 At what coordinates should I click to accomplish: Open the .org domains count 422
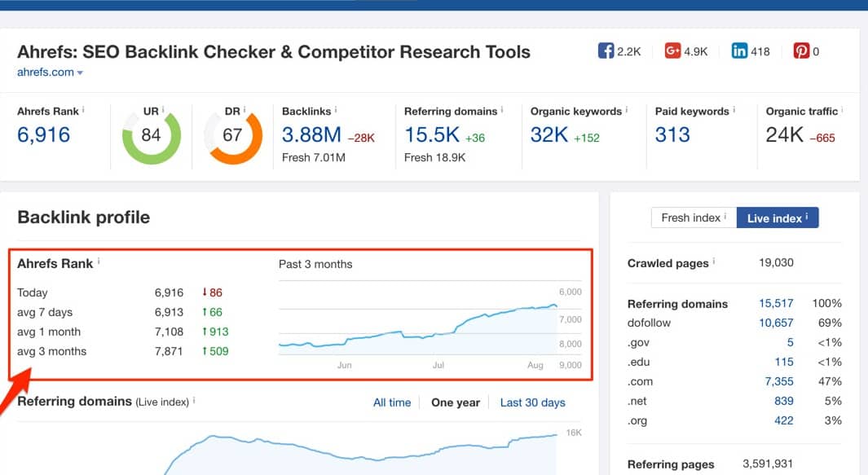click(784, 420)
